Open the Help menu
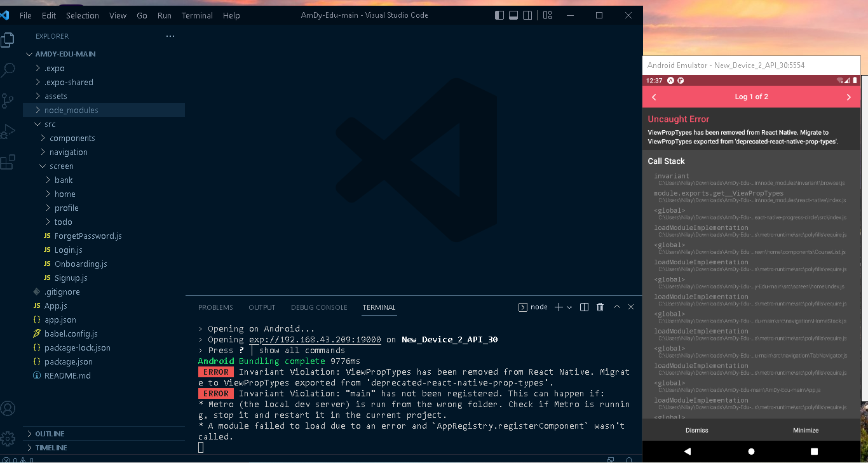 231,15
